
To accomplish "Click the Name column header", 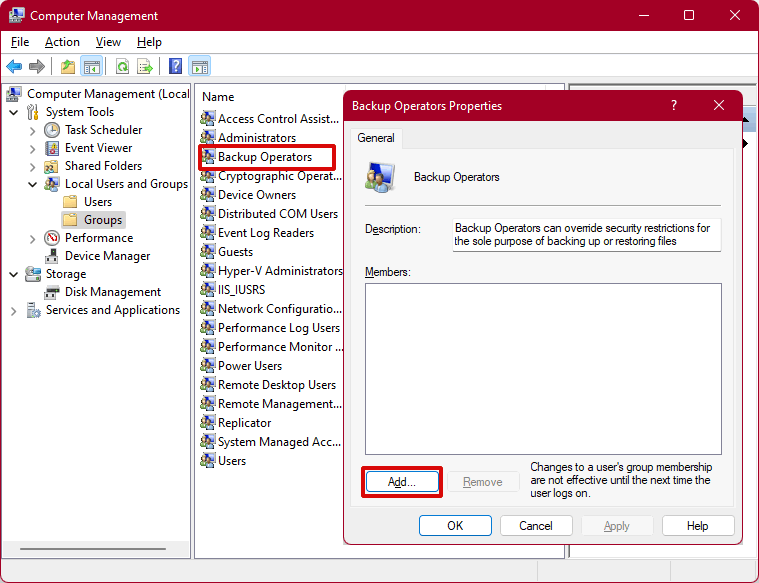I will pos(218,97).
